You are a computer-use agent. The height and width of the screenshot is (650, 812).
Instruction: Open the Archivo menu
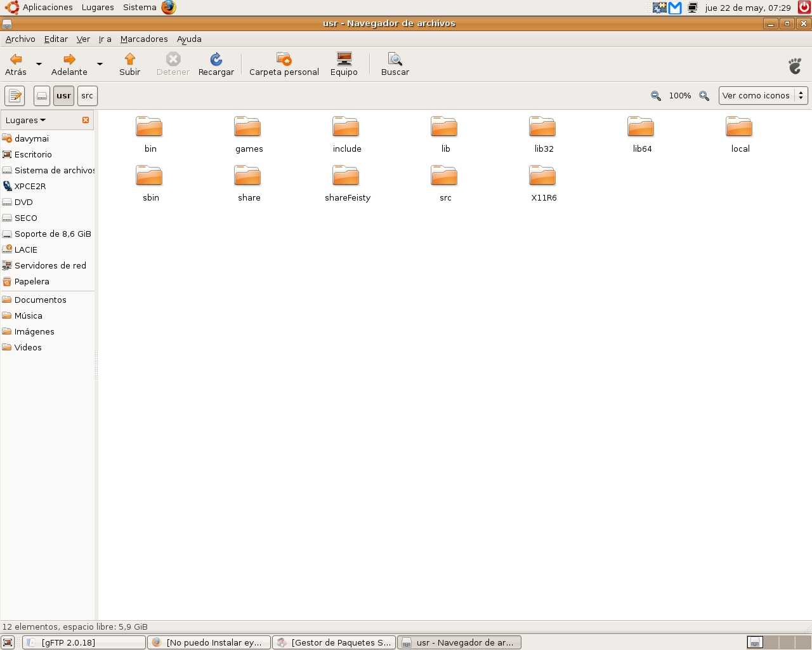point(20,39)
